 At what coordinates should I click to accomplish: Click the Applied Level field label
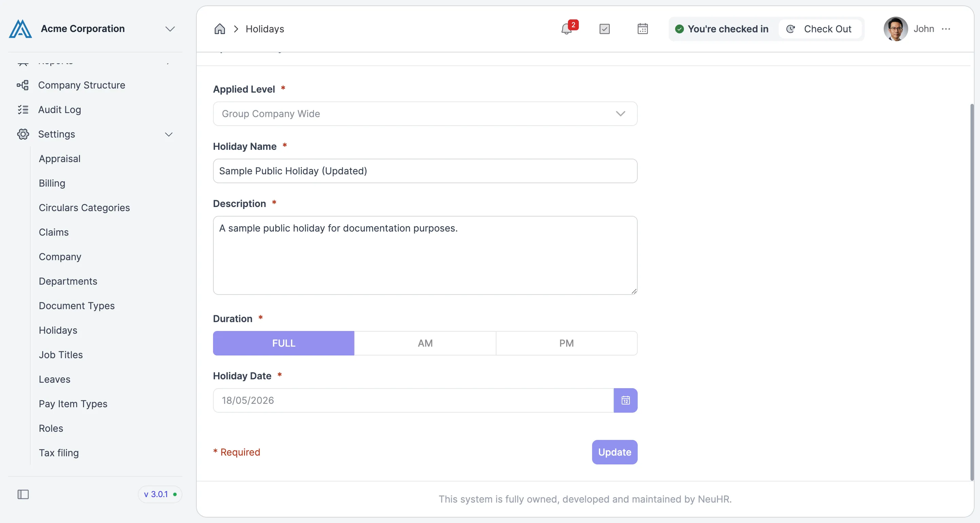click(x=244, y=89)
